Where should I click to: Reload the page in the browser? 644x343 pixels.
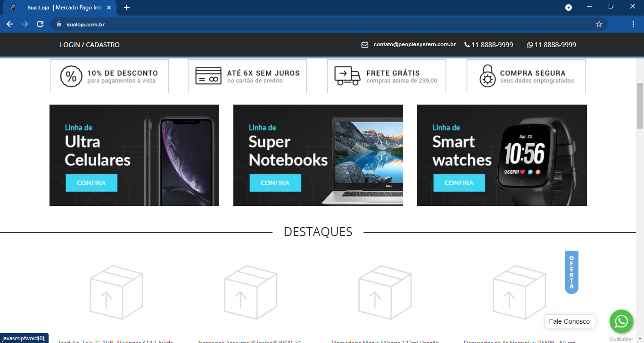click(x=40, y=24)
